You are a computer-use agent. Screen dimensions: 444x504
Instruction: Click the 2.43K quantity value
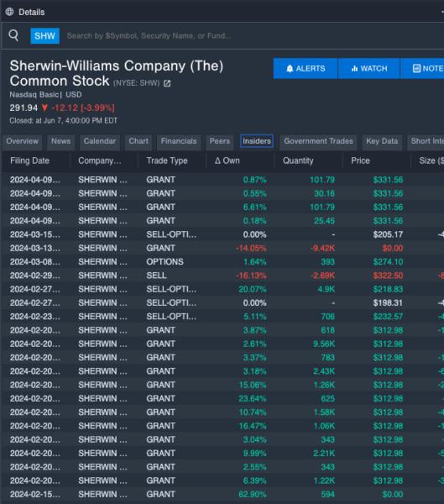click(x=324, y=371)
